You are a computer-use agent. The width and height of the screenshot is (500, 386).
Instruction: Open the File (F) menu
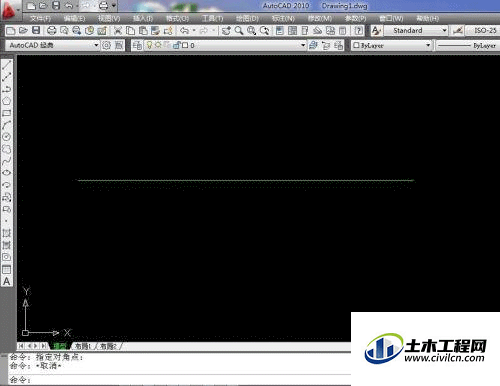point(41,19)
